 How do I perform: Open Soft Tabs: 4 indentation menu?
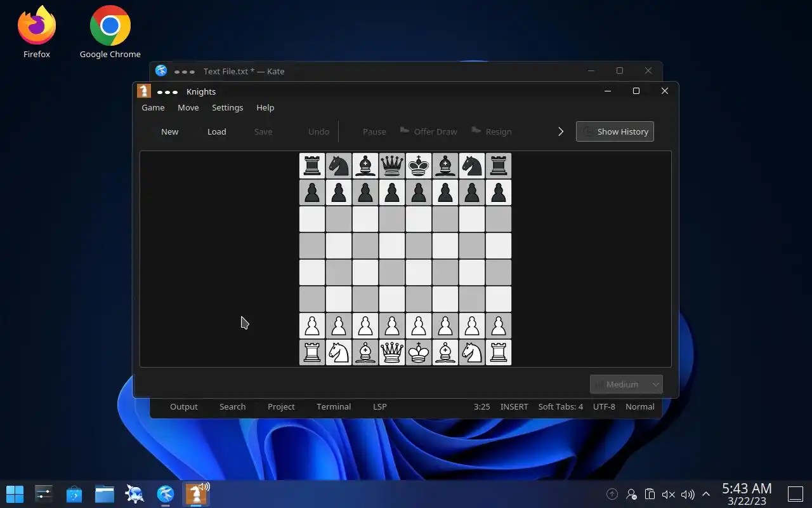click(560, 406)
